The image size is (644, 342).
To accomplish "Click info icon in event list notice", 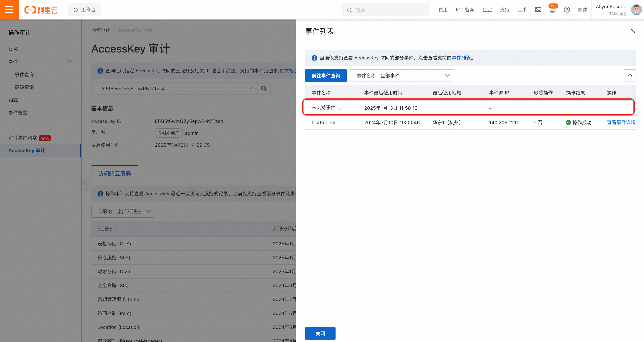I will point(314,58).
